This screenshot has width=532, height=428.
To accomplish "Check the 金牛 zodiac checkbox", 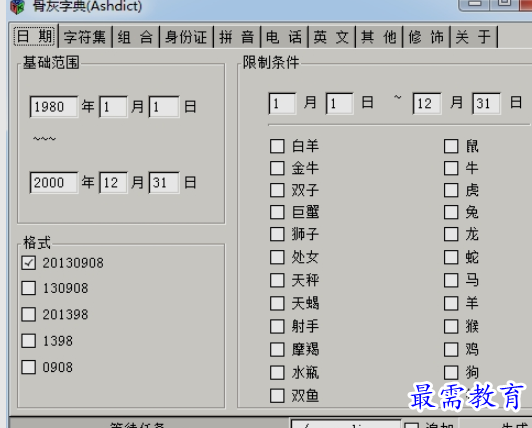I will [277, 168].
